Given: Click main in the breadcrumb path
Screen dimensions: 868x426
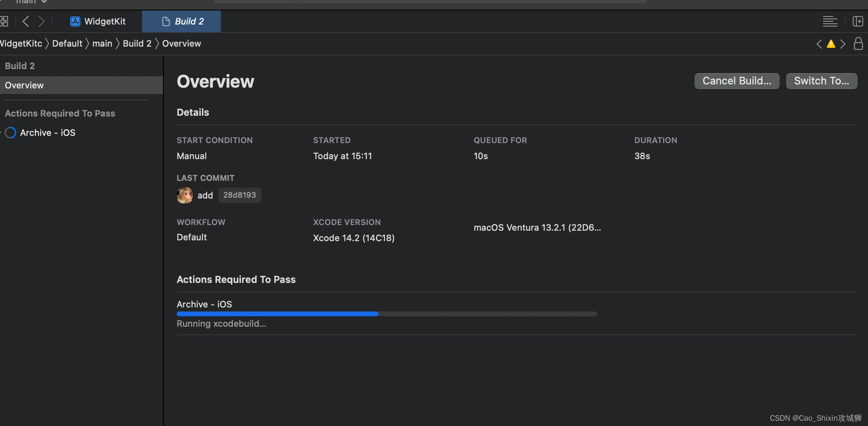Looking at the screenshot, I should pos(102,43).
